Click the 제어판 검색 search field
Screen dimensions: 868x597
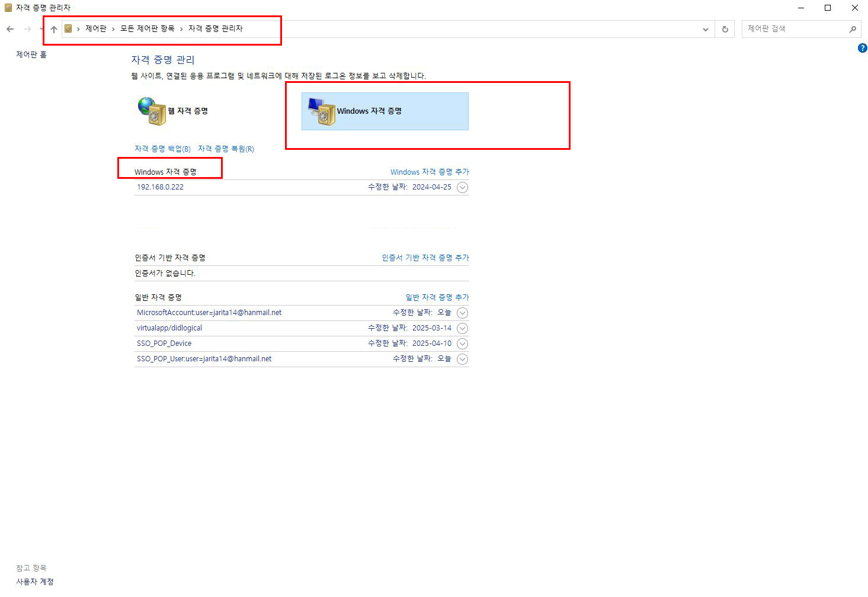(x=794, y=28)
